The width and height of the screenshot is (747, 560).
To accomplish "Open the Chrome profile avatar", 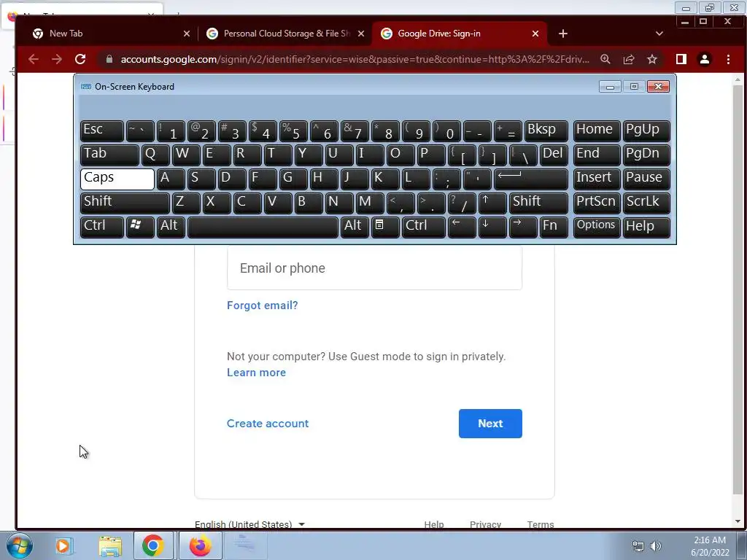I will coord(705,59).
